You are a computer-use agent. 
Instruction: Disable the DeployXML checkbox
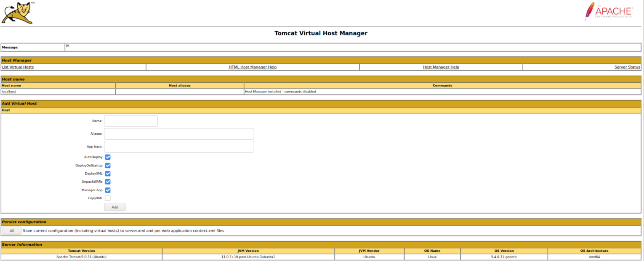[108, 174]
